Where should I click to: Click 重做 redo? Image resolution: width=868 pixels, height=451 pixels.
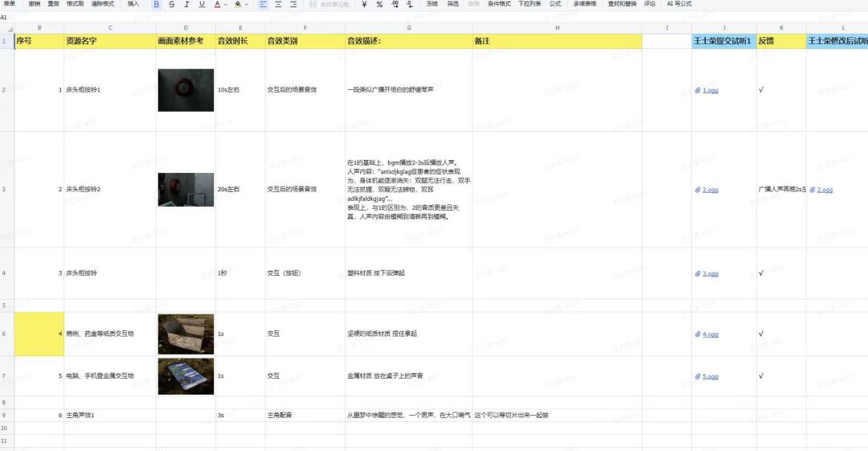point(53,4)
